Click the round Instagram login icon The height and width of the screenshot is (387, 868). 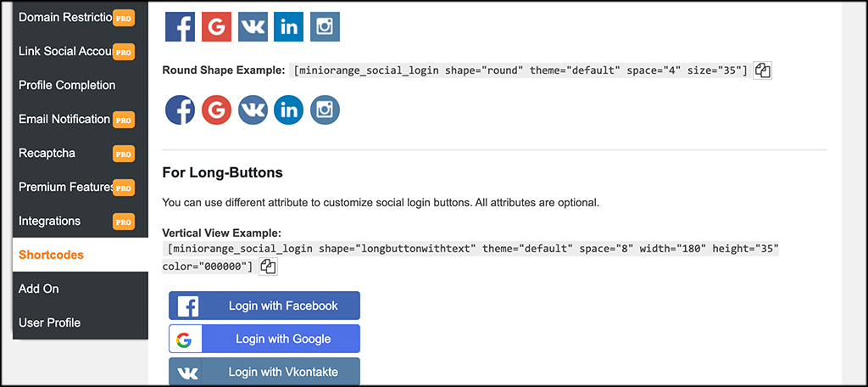[325, 109]
